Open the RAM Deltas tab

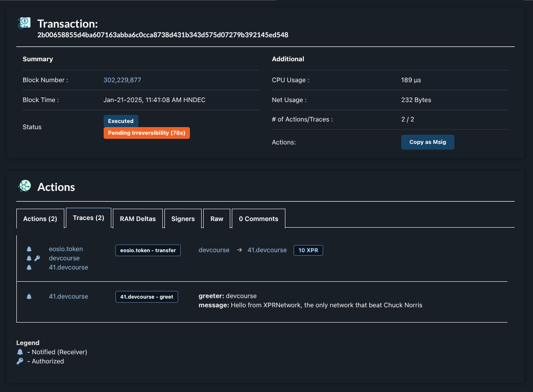point(138,218)
